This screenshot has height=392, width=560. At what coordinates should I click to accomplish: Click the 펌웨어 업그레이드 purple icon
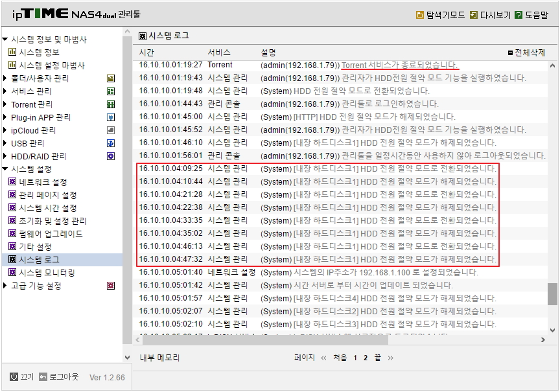(x=12, y=234)
